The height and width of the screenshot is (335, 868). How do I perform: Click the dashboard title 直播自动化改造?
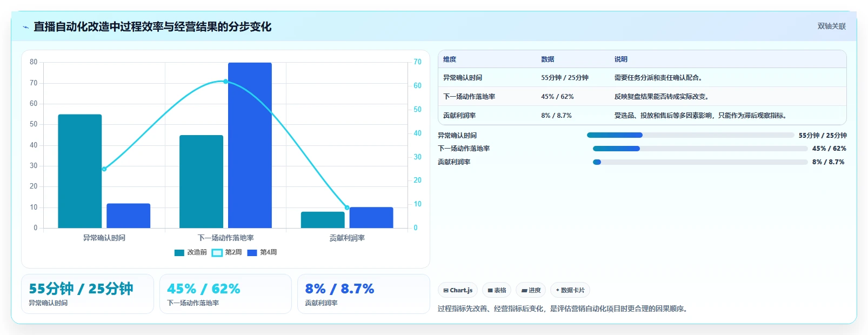152,27
